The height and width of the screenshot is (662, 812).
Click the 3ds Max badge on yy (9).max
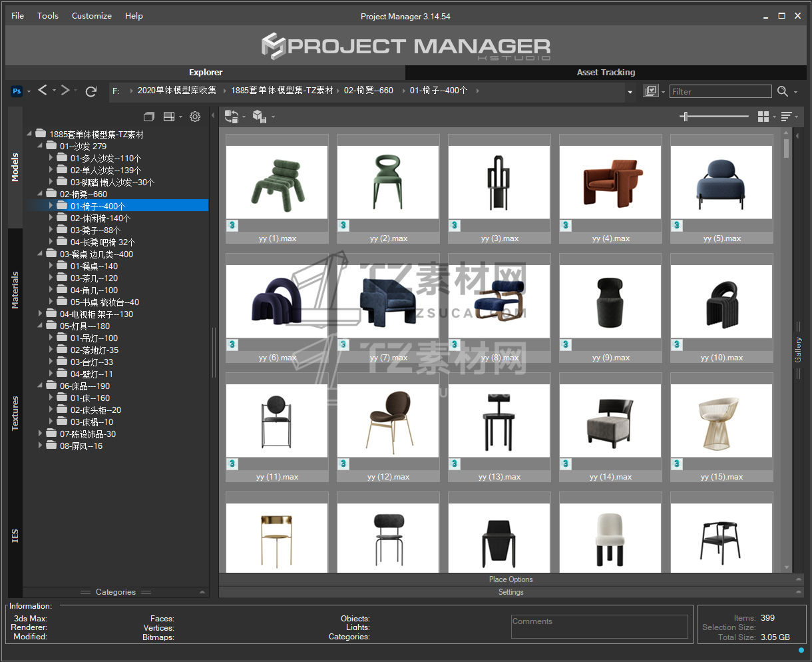pyautogui.click(x=566, y=344)
